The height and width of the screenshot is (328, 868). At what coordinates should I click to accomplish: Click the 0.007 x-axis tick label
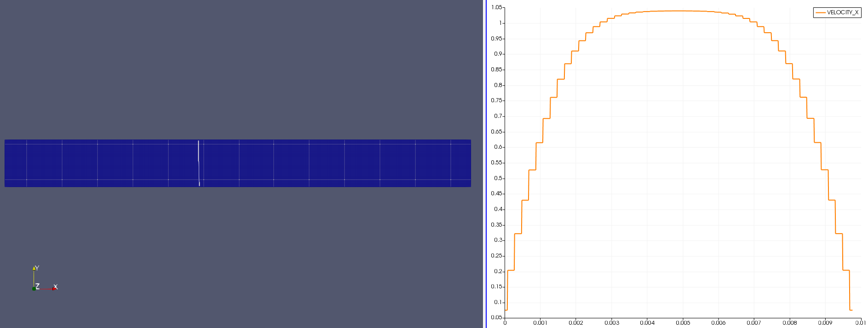coord(753,322)
